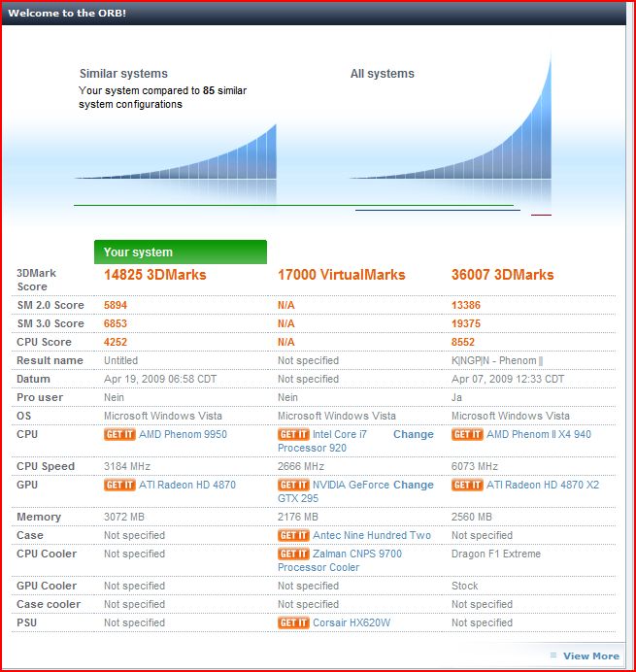Click CPU speed 2666 MHz
The image size is (636, 672).
coord(301,466)
